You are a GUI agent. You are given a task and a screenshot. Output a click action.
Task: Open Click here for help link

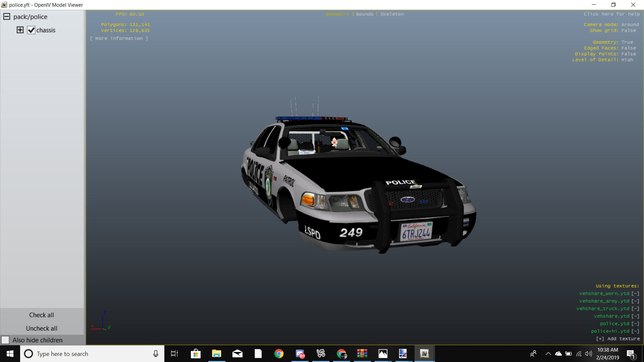click(611, 14)
